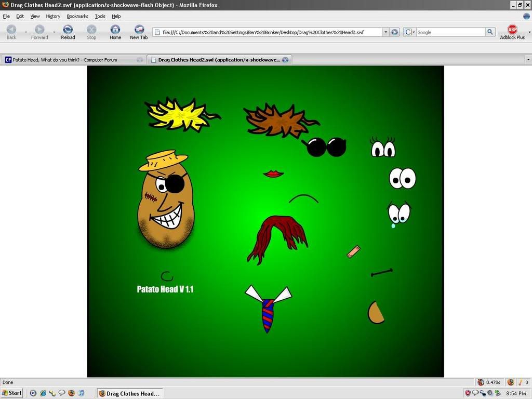This screenshot has width=532, height=399.
Task: Select the blonde spiky hair piece
Action: [179, 114]
